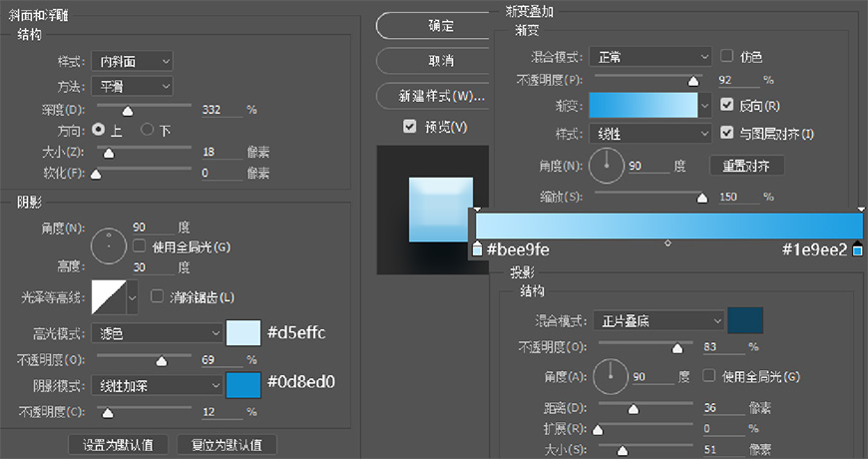Viewport: 868px width, 459px height.
Task: Click the distance field showing 36
Action: click(724, 408)
